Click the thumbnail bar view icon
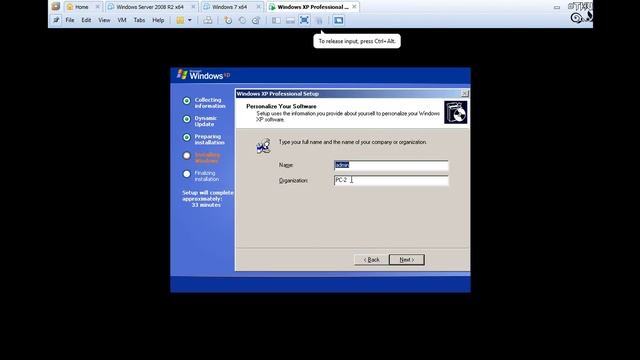 pos(290,20)
